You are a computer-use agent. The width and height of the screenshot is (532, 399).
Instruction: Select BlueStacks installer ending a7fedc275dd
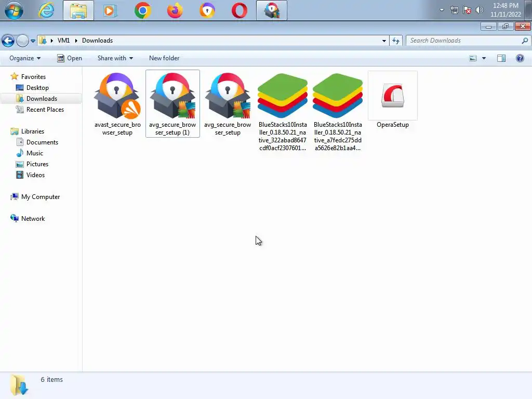pyautogui.click(x=338, y=111)
